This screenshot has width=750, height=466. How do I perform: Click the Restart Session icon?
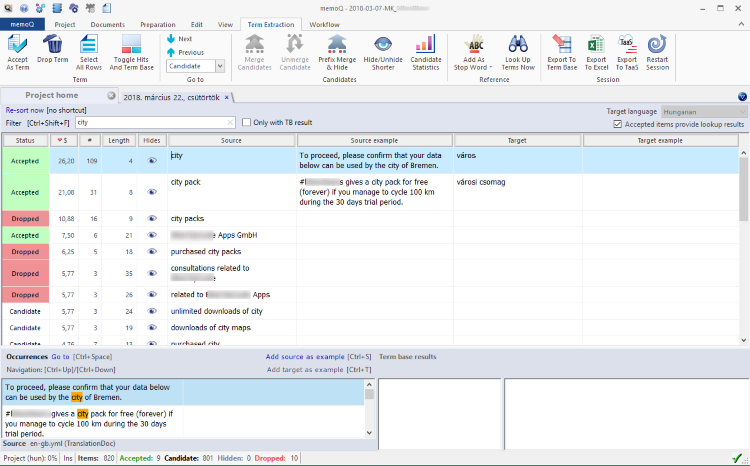point(657,44)
